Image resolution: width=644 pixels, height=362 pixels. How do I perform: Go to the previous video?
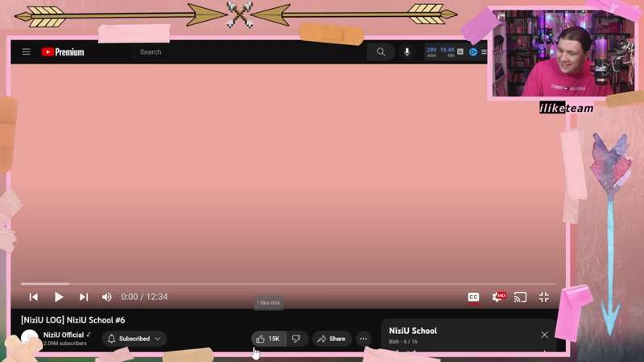[34, 297]
